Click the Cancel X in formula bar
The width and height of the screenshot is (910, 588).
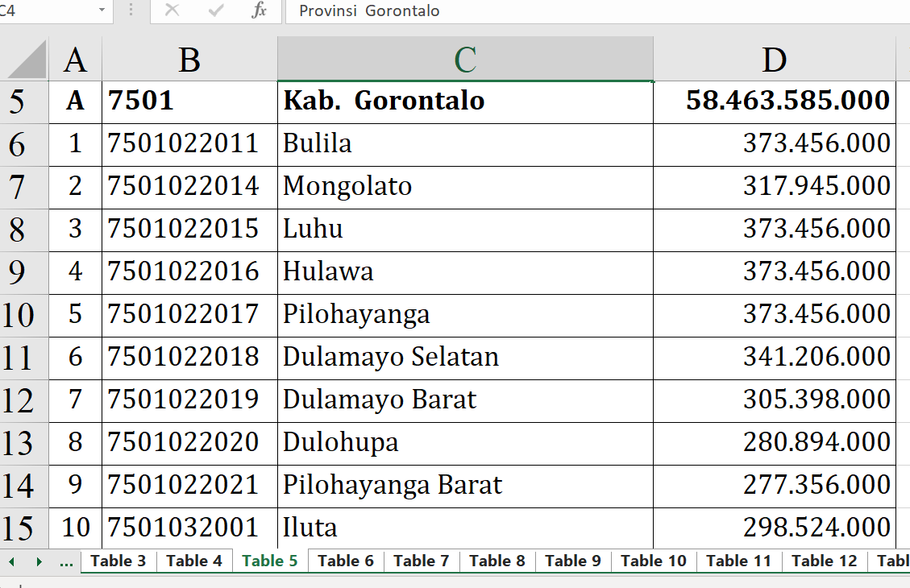(172, 10)
